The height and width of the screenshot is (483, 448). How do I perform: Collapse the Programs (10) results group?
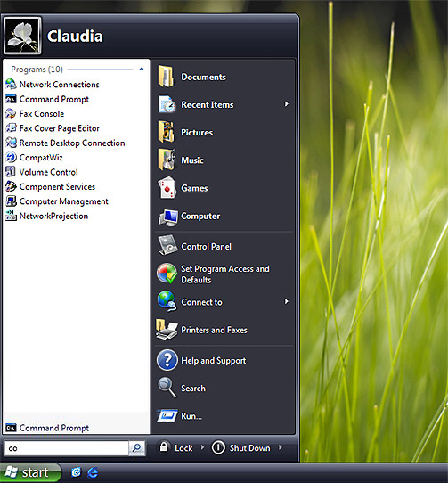click(x=141, y=69)
